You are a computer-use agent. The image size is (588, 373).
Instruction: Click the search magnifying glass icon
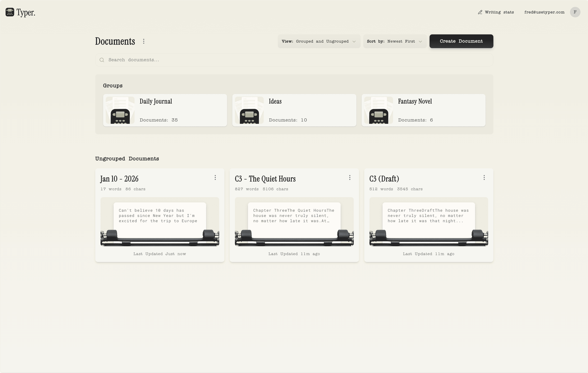pos(102,60)
